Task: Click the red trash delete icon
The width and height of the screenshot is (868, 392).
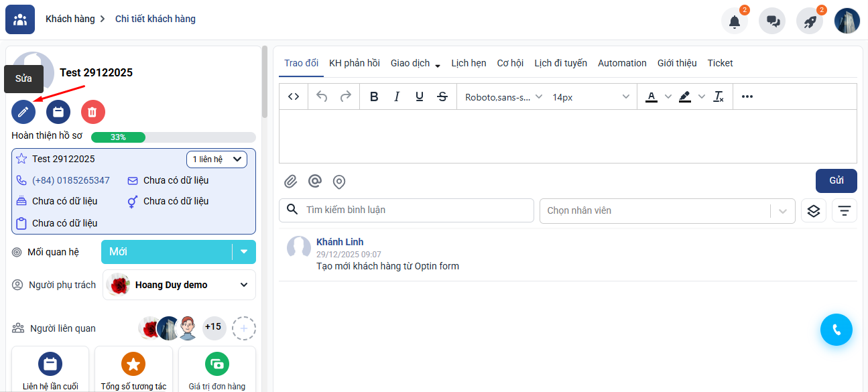Action: 93,112
